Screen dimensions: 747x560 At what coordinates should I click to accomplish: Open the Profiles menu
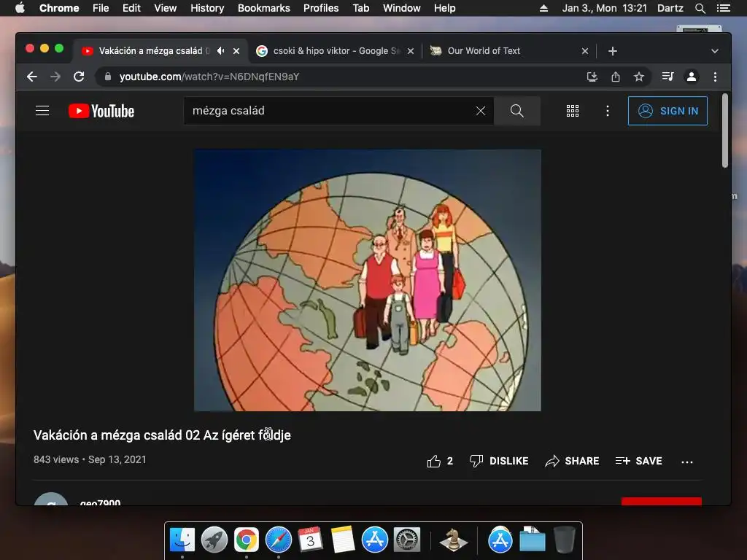[x=321, y=8]
